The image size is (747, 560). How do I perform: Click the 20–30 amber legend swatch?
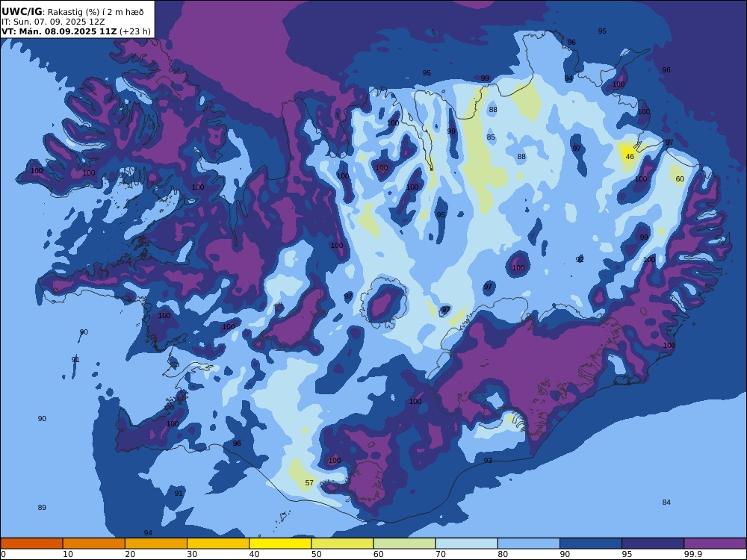[x=156, y=544]
